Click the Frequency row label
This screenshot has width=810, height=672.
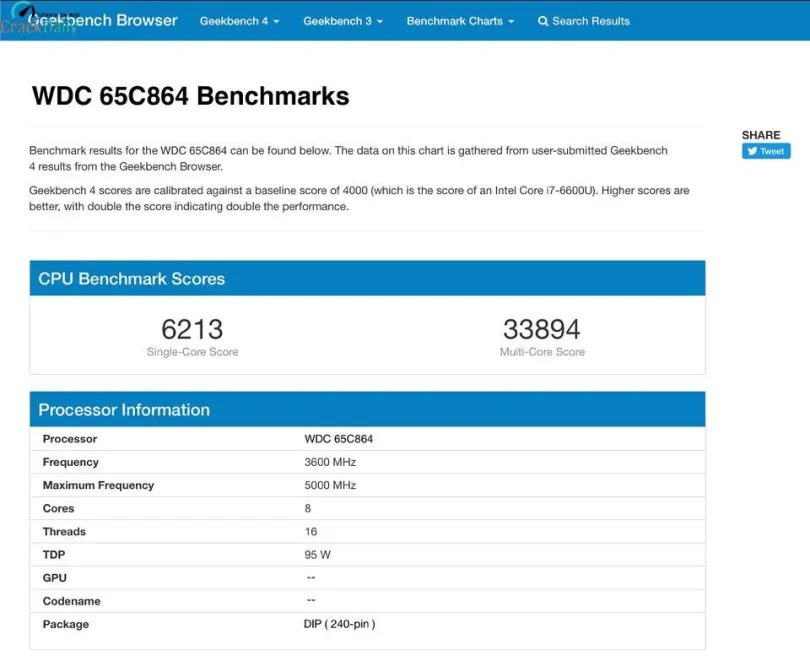70,462
